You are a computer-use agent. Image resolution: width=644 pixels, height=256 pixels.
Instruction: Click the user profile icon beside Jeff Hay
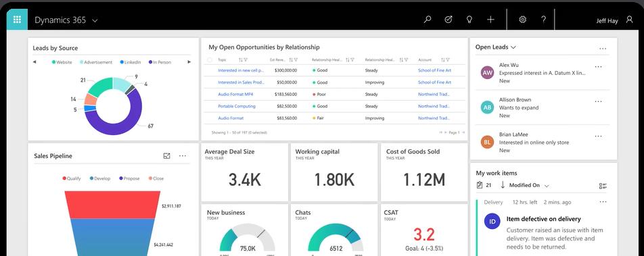pos(630,20)
